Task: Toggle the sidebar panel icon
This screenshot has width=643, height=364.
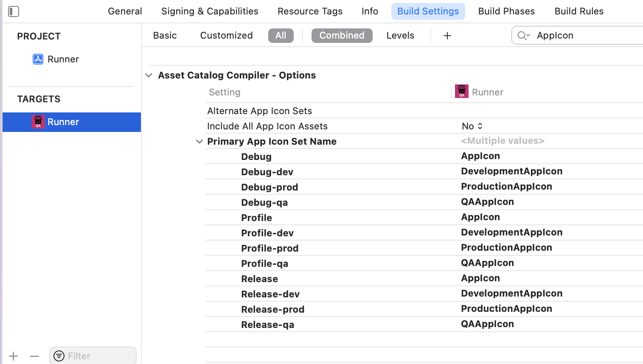Action: pyautogui.click(x=14, y=11)
